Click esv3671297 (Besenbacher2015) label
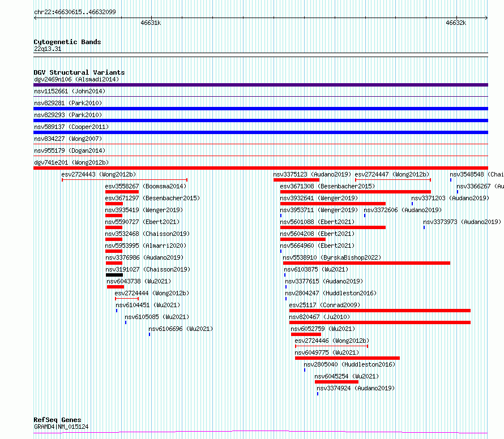The image size is (504, 439). 152,198
